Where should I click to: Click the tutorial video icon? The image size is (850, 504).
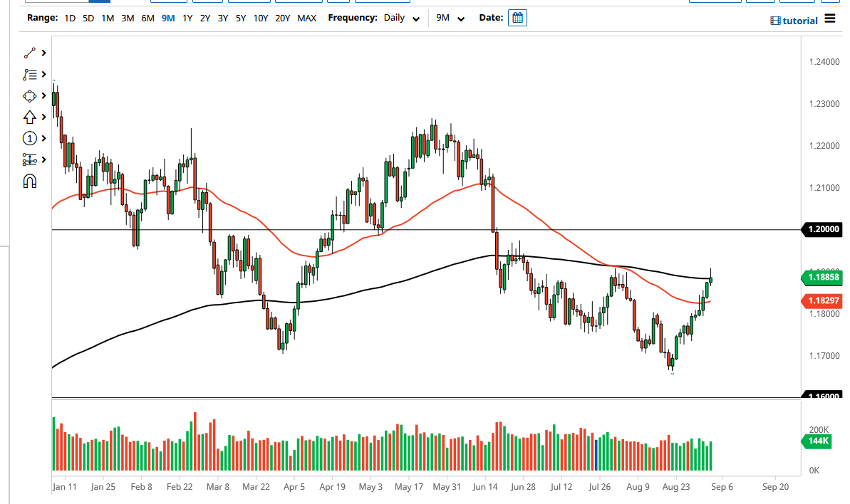(x=775, y=21)
